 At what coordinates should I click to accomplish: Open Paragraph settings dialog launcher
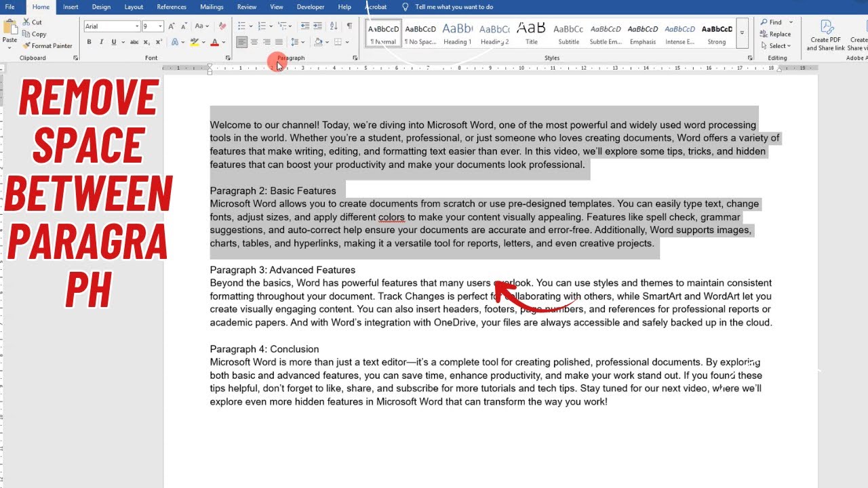click(x=355, y=58)
